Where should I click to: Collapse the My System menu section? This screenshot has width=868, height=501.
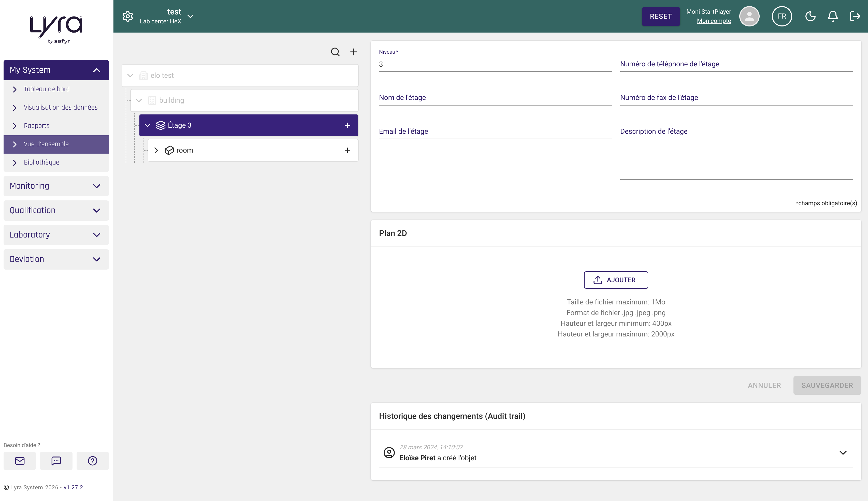(56, 70)
